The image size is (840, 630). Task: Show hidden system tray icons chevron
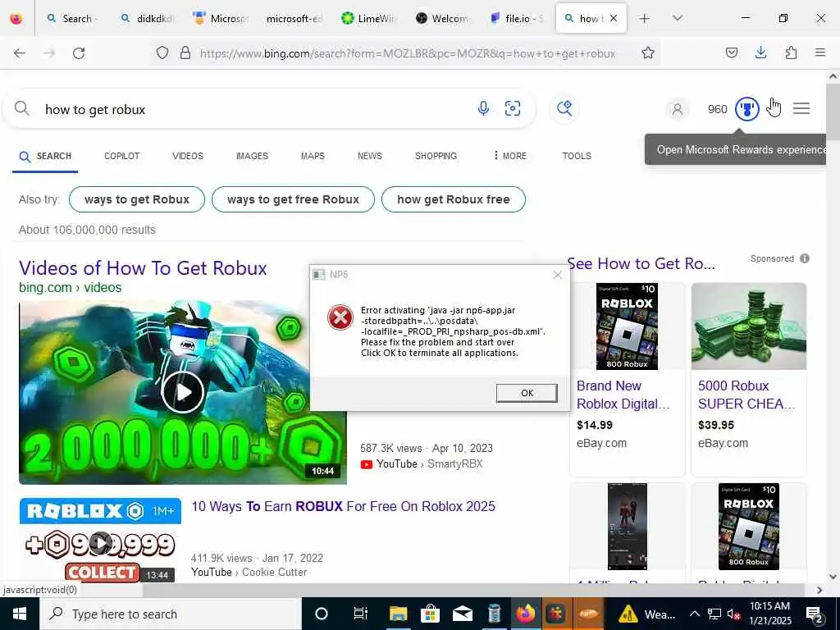[694, 614]
